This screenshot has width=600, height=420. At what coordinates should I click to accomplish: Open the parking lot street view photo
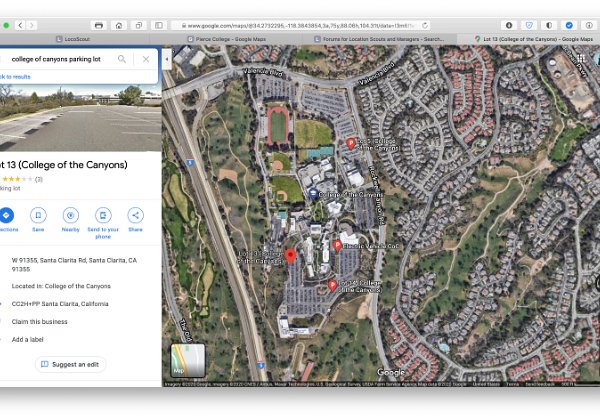pos(80,118)
